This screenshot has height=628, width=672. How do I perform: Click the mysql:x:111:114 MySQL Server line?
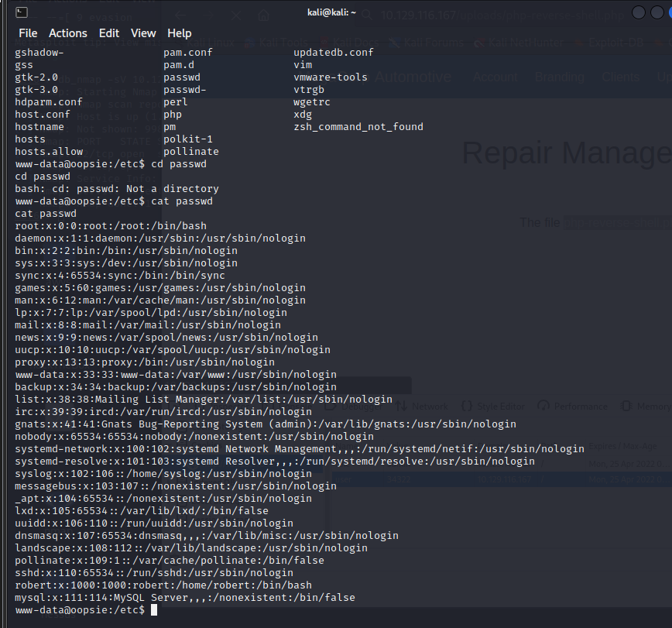(185, 598)
